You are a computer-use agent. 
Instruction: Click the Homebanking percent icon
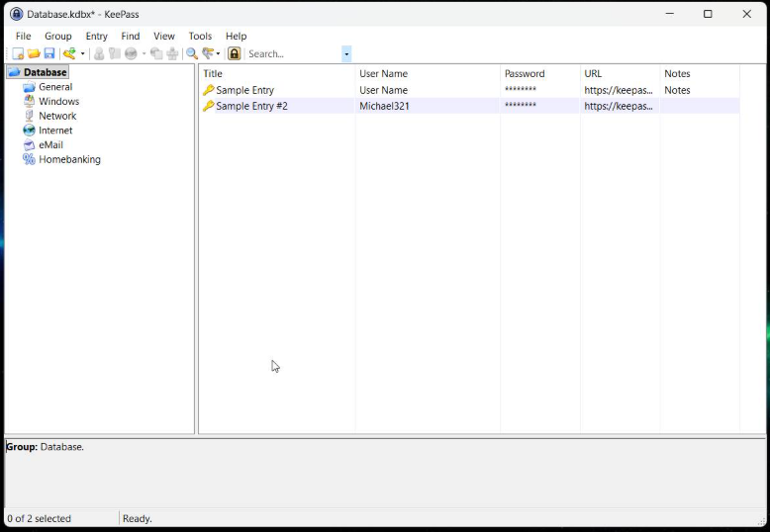point(30,159)
